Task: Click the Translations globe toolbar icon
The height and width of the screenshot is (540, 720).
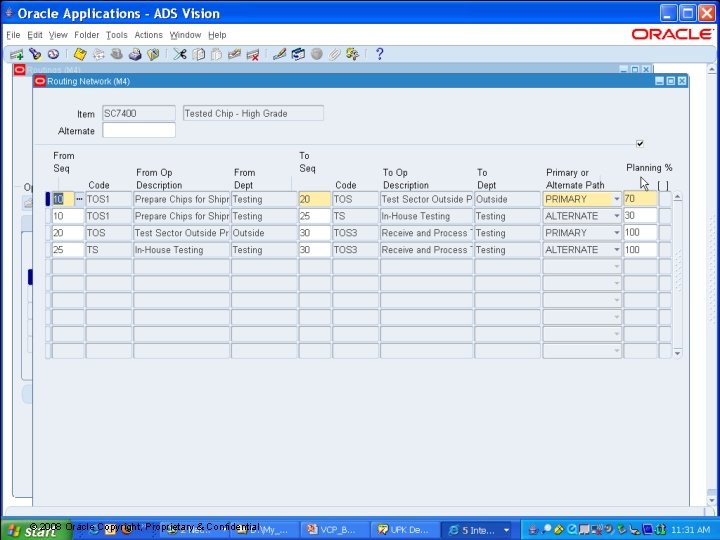Action: point(316,54)
